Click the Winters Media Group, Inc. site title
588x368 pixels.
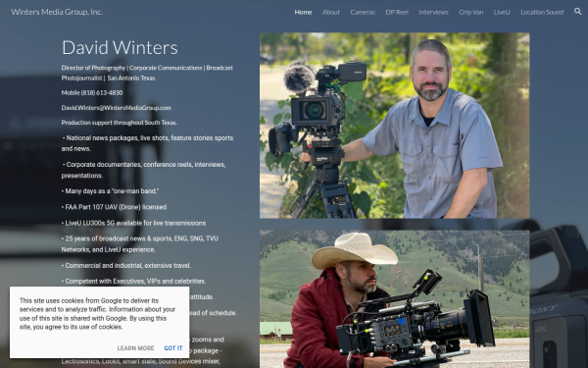point(57,12)
